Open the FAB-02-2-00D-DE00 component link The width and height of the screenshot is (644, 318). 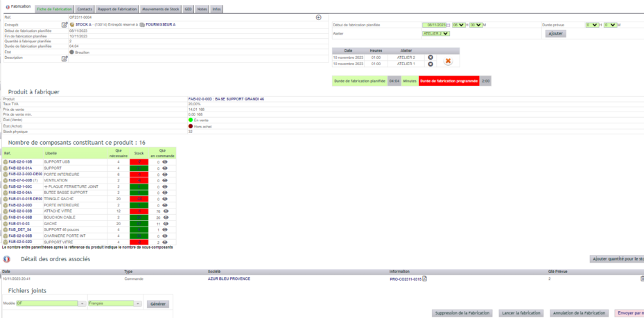[25, 174]
